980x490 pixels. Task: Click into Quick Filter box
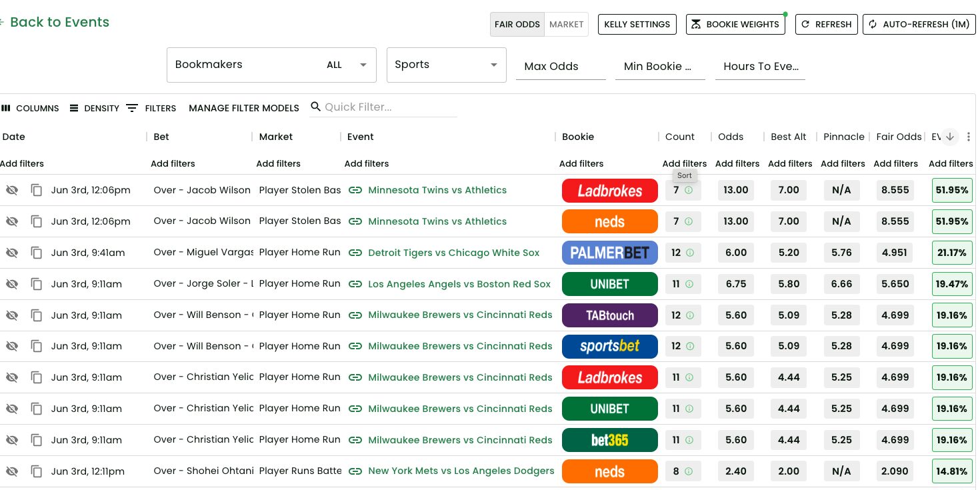390,107
